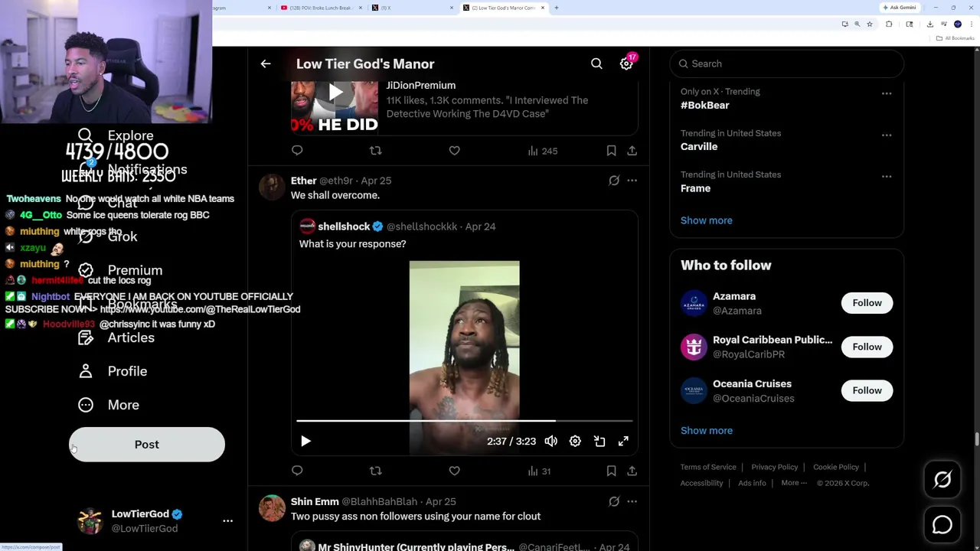Focus the Search input field
This screenshot has width=980, height=551.
787,64
